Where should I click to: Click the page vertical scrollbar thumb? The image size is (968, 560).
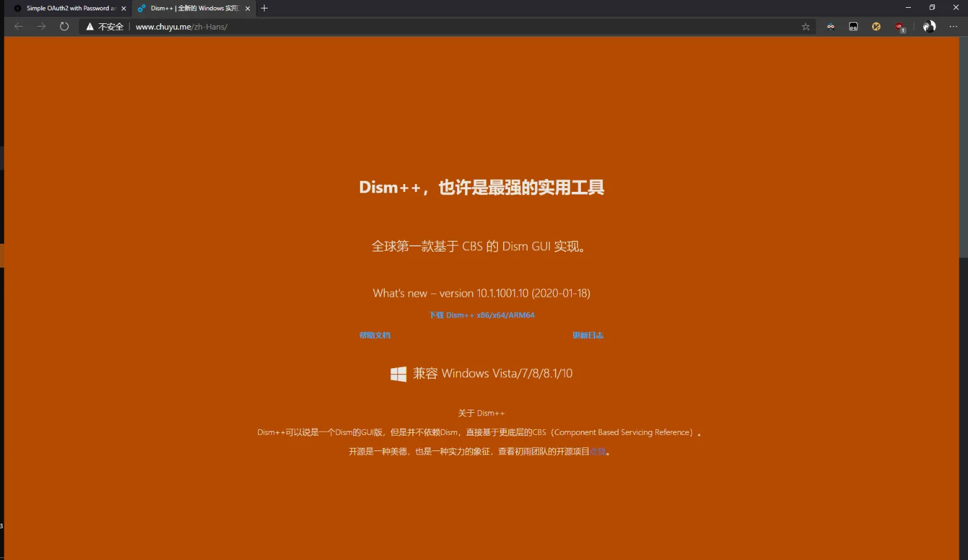click(963, 148)
